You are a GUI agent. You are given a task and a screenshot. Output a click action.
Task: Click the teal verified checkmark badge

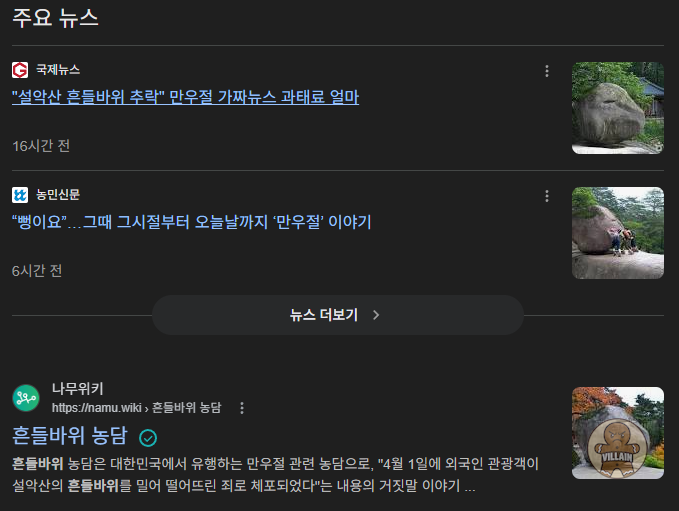point(148,438)
